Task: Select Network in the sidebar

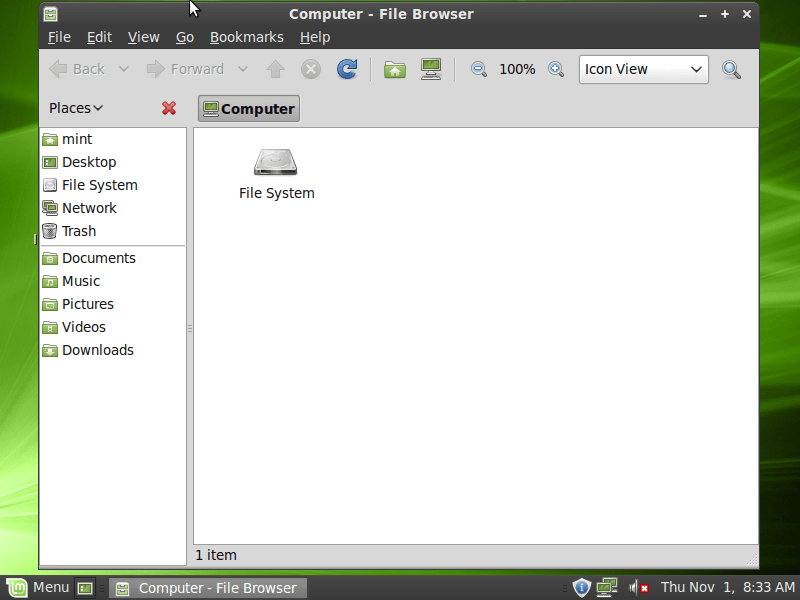Action: (x=88, y=208)
